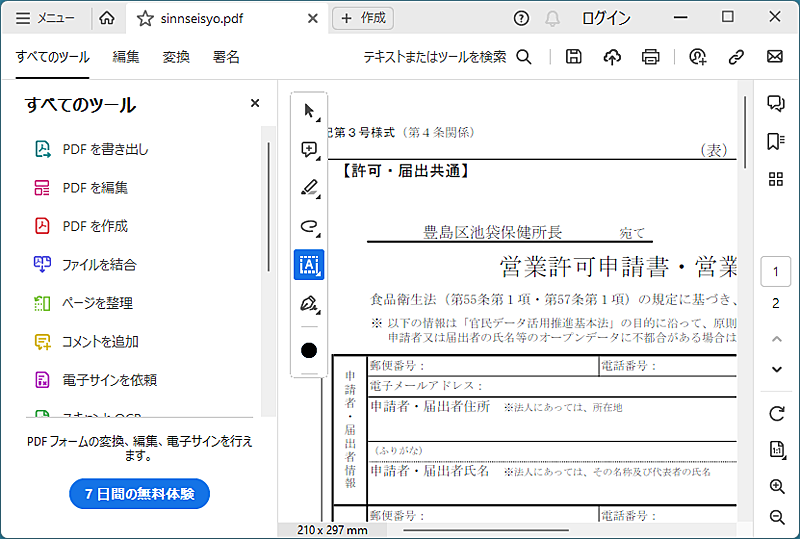
Task: Select the freehand draw loop tool
Action: 309,226
